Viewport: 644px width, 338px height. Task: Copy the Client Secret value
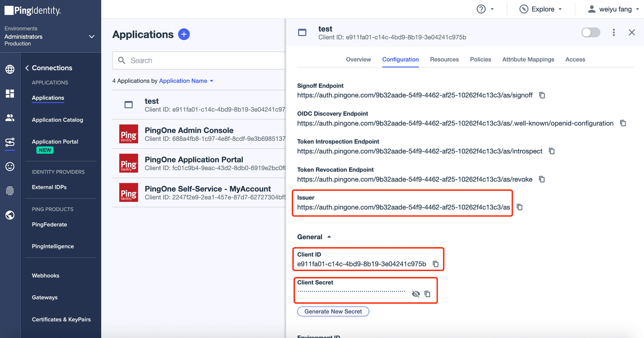427,294
